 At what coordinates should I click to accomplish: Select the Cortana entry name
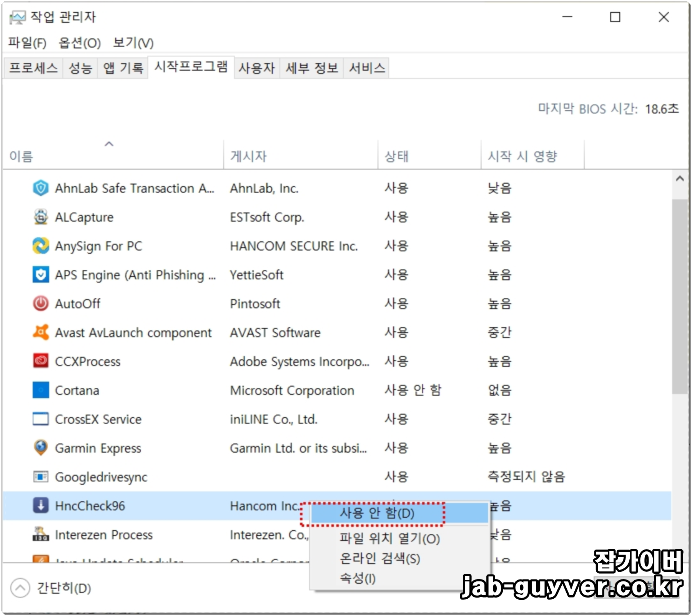77,390
